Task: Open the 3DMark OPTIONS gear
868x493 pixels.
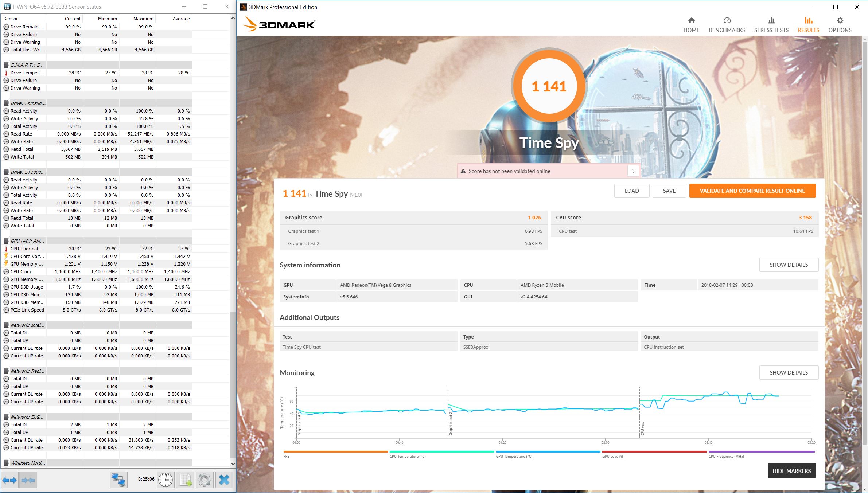Action: [840, 25]
